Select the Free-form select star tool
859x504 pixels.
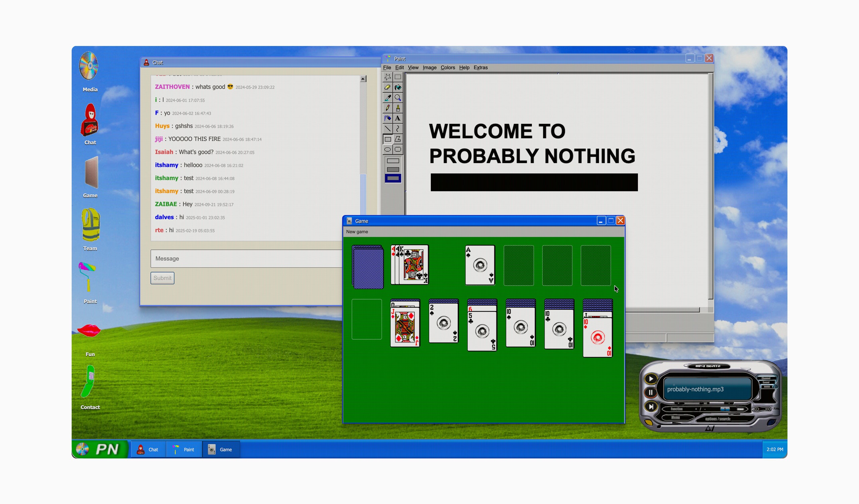387,77
